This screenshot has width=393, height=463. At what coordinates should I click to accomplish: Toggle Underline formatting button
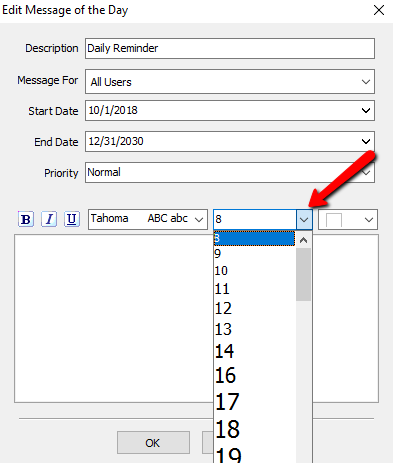coord(72,219)
